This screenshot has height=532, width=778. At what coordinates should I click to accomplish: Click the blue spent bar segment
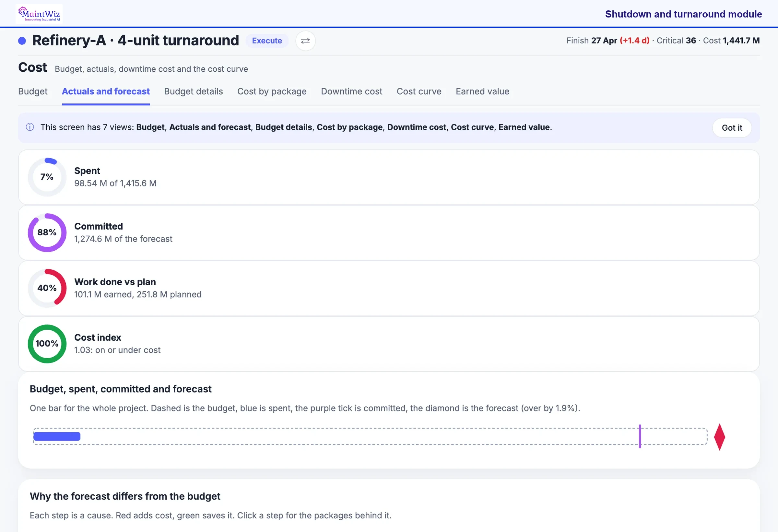[57, 436]
